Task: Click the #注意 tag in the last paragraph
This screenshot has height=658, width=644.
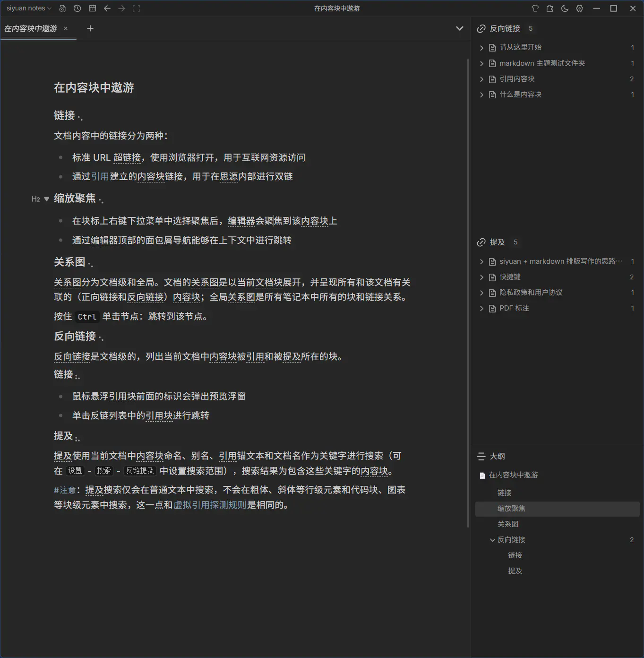Action: click(x=65, y=490)
